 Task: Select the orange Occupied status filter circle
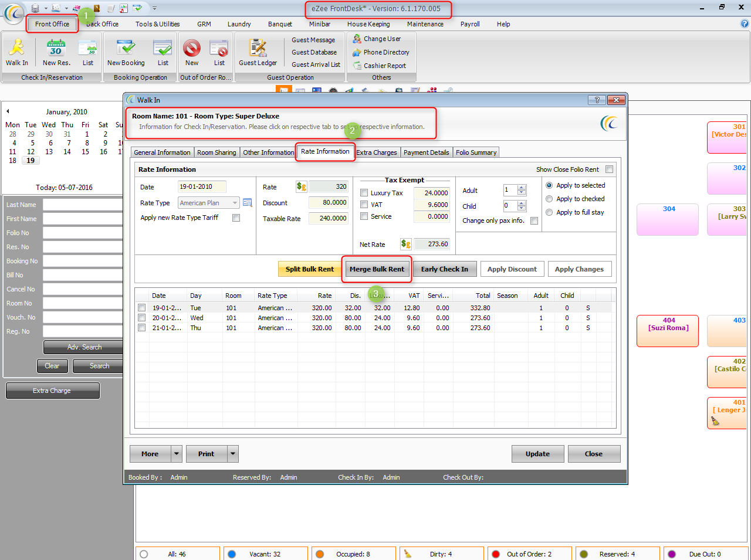(320, 554)
